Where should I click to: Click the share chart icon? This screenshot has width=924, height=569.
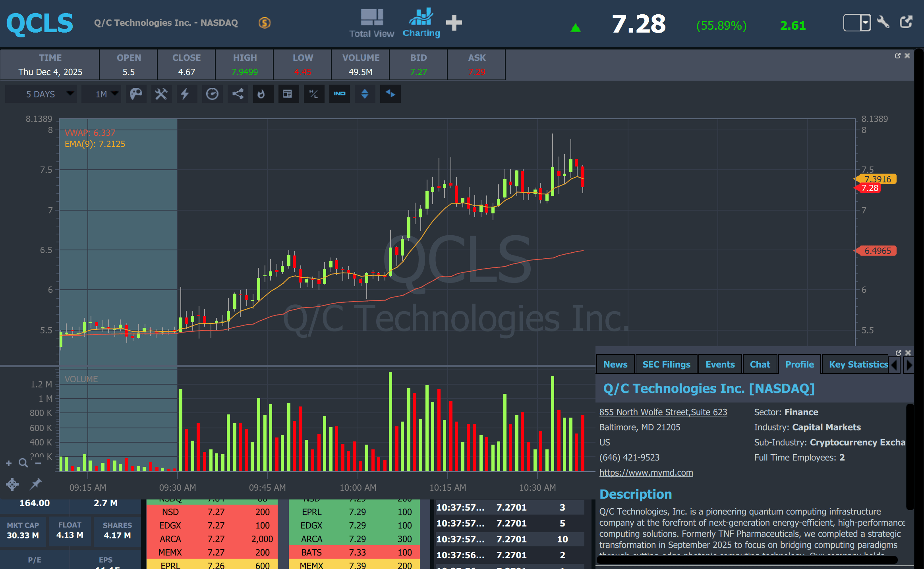pyautogui.click(x=238, y=94)
